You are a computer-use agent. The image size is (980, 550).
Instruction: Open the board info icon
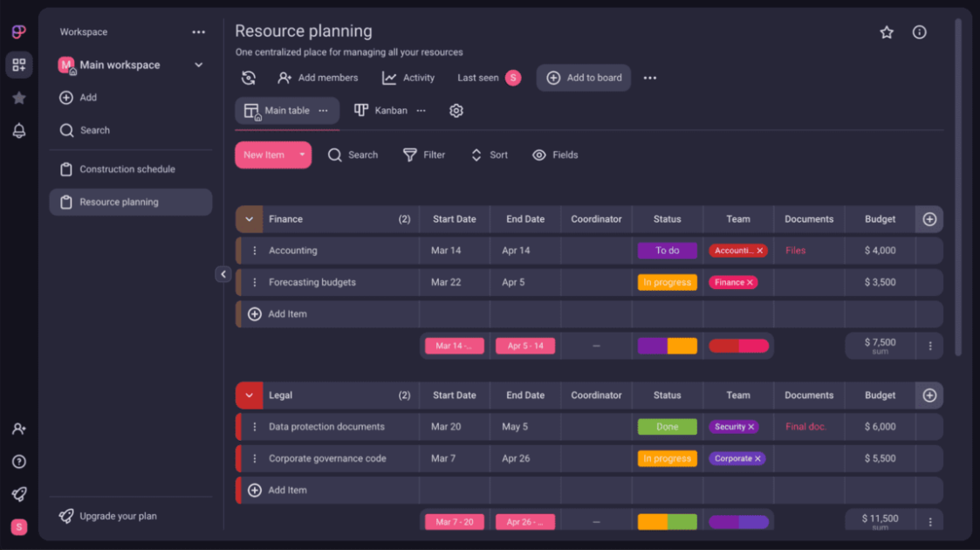pyautogui.click(x=919, y=31)
